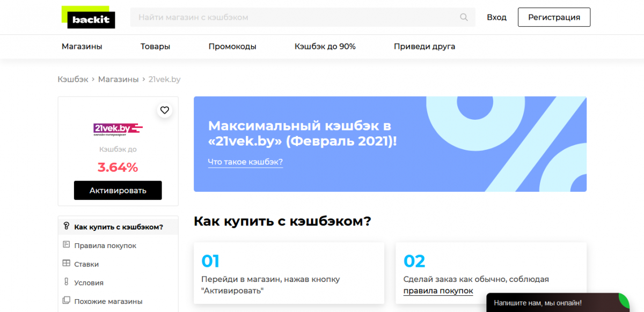Image resolution: width=644 pixels, height=312 pixels.
Task: Click the Активировать button
Action: pyautogui.click(x=118, y=190)
